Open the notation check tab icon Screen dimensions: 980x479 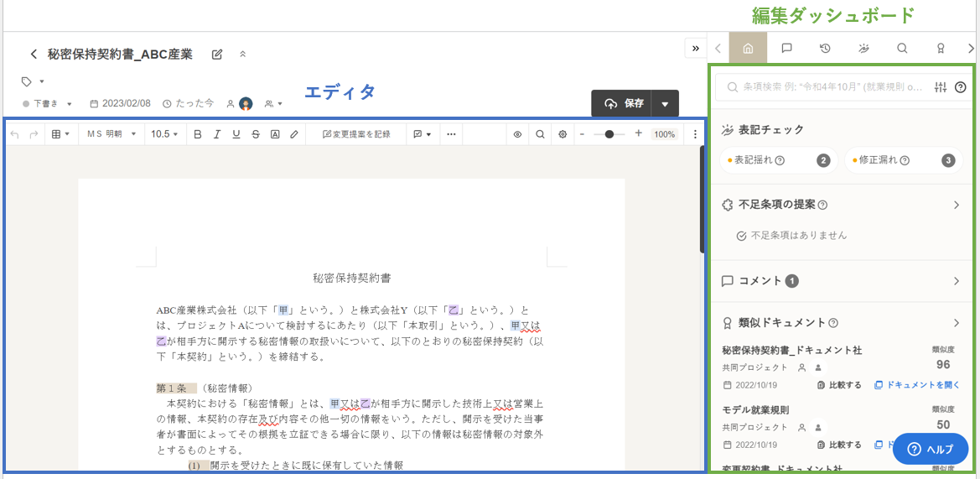(x=863, y=49)
